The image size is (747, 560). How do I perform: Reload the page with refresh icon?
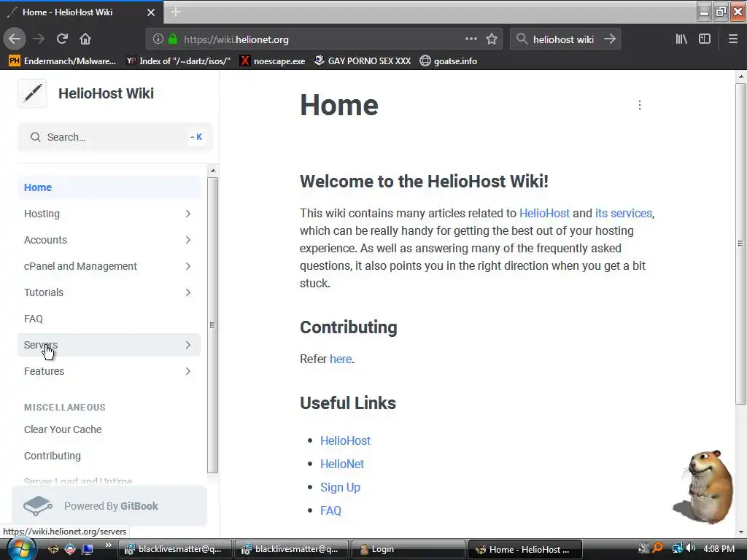pyautogui.click(x=62, y=39)
